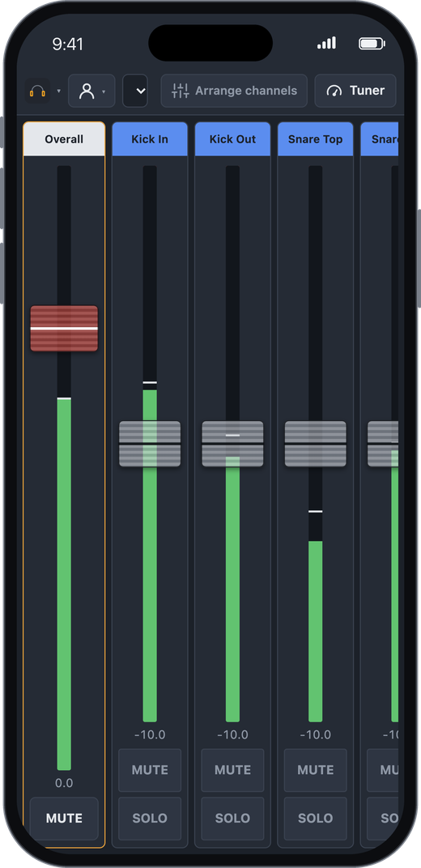421x868 pixels.
Task: Click the Kick Out fader handle
Action: tap(233, 444)
